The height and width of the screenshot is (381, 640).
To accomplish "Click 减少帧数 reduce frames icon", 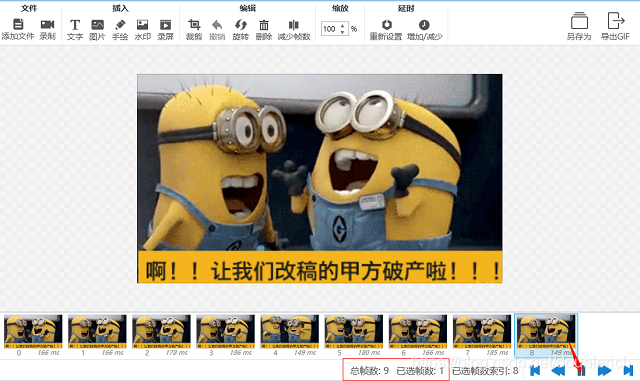I will tap(293, 25).
